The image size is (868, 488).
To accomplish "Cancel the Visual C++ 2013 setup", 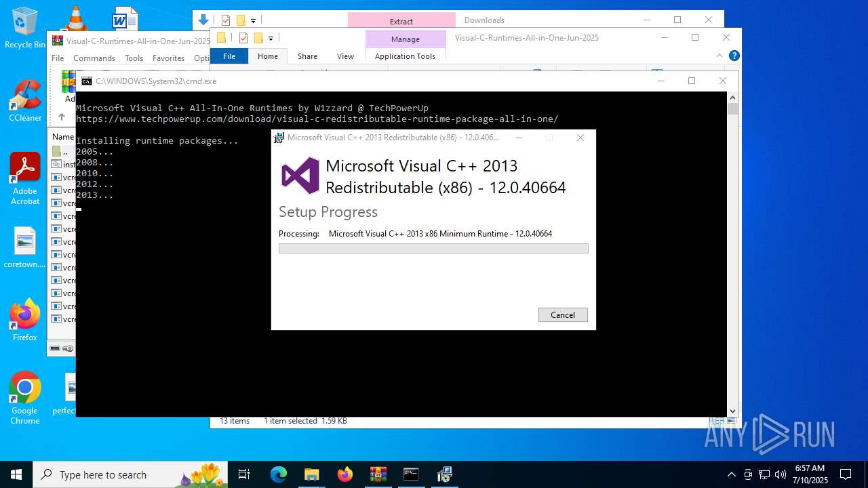I will tap(563, 314).
